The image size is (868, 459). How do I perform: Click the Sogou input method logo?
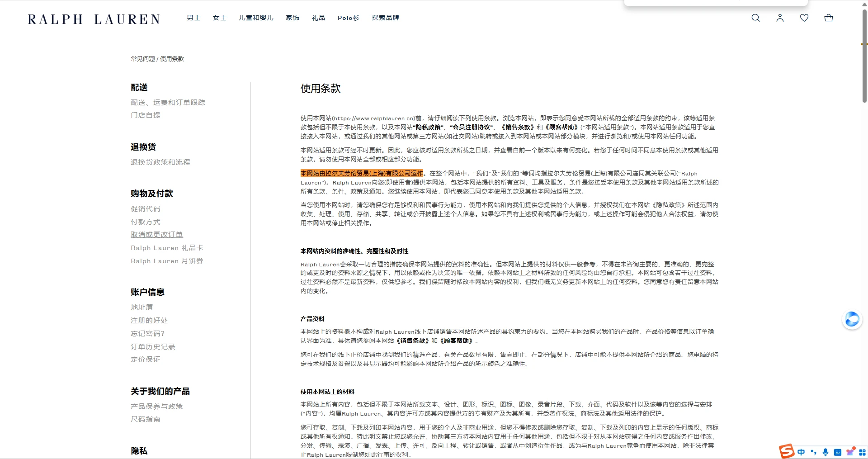(x=786, y=451)
